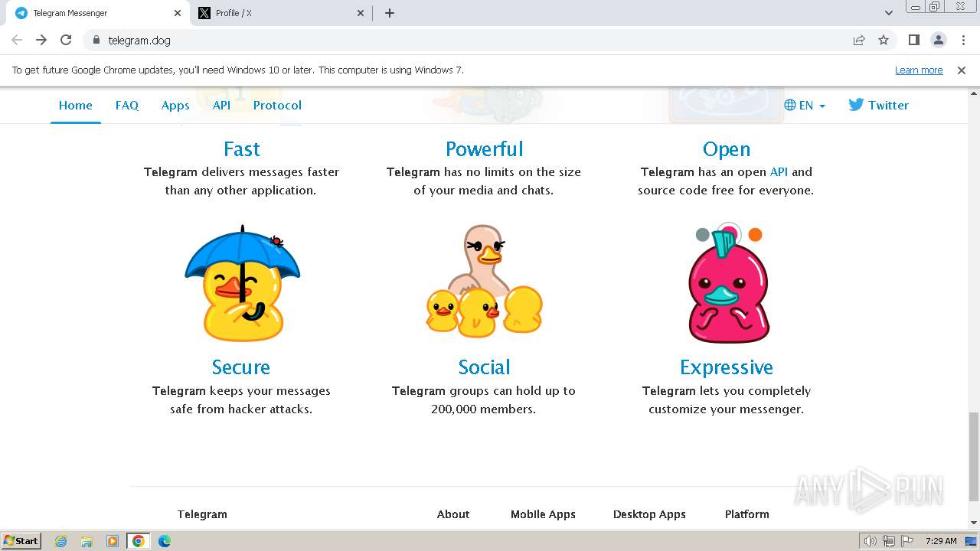Open the FAQ navigation item
The height and width of the screenshot is (551, 980).
[x=127, y=106]
